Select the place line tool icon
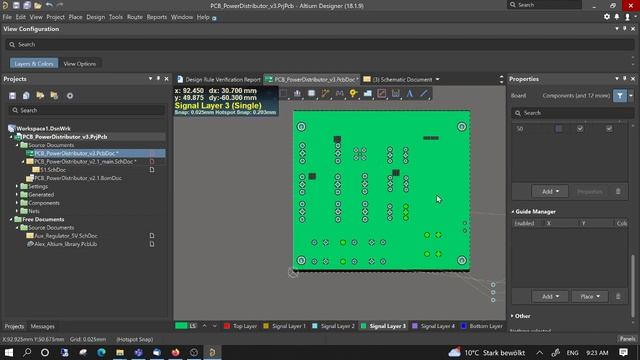The image size is (640, 360). click(x=424, y=93)
